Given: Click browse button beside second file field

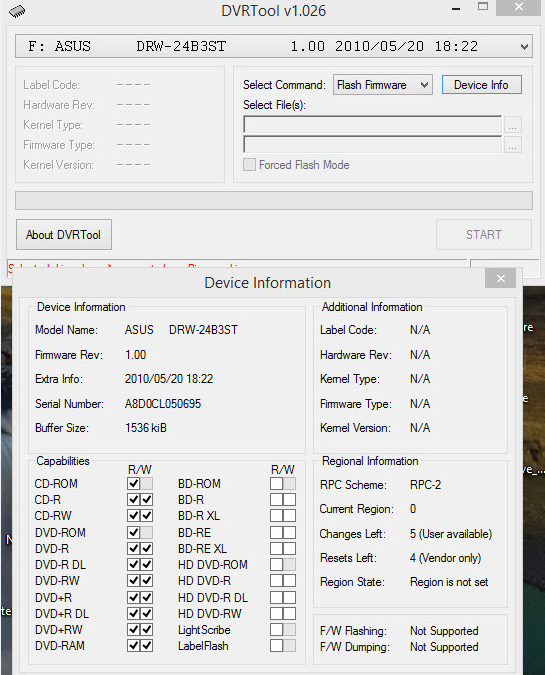Looking at the screenshot, I should (512, 145).
